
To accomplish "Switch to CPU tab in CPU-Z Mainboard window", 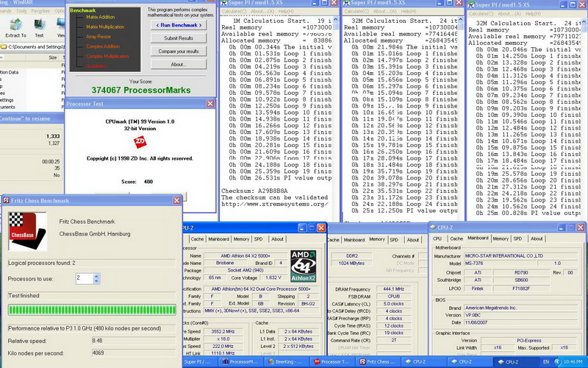I will [x=437, y=238].
